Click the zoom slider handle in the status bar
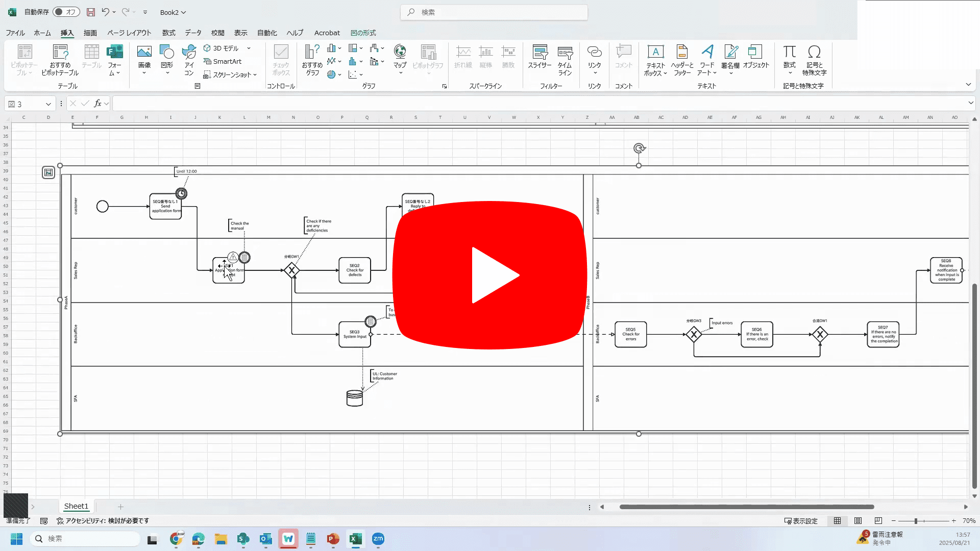Screen dimensions: 980x551 tap(916, 521)
